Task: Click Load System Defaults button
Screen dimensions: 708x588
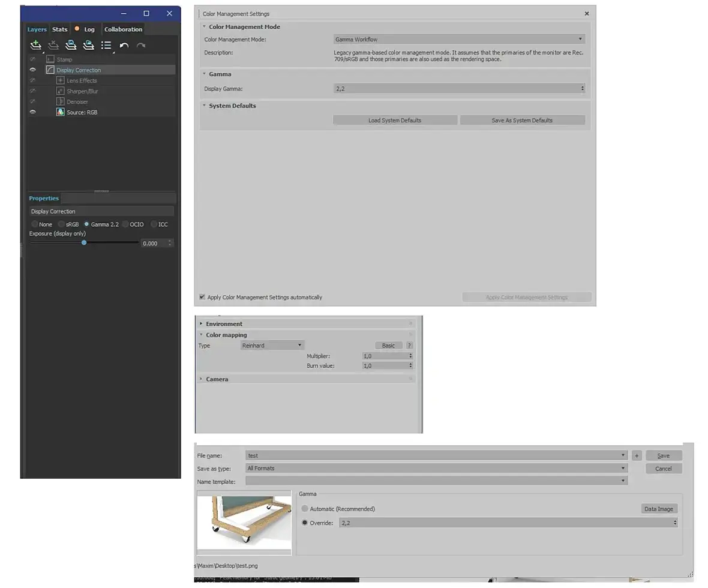Action: (395, 120)
